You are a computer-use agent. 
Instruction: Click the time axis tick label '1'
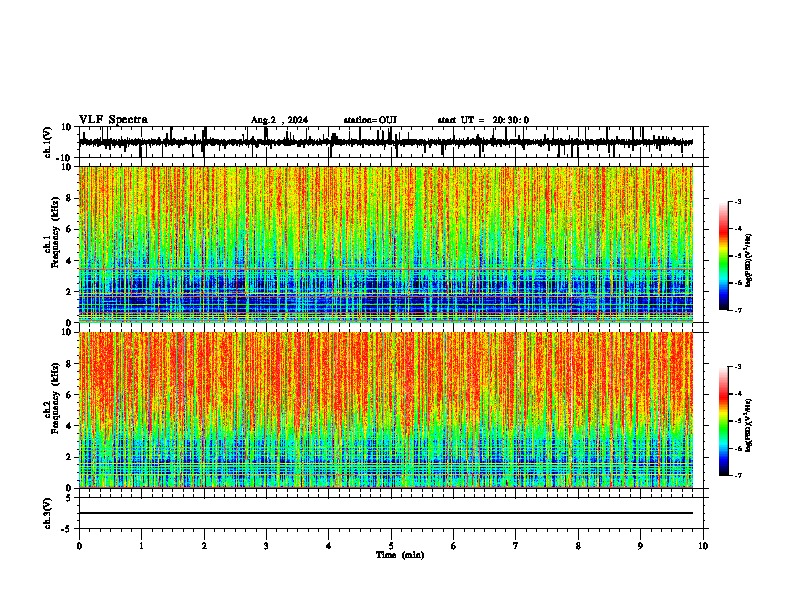[141, 546]
